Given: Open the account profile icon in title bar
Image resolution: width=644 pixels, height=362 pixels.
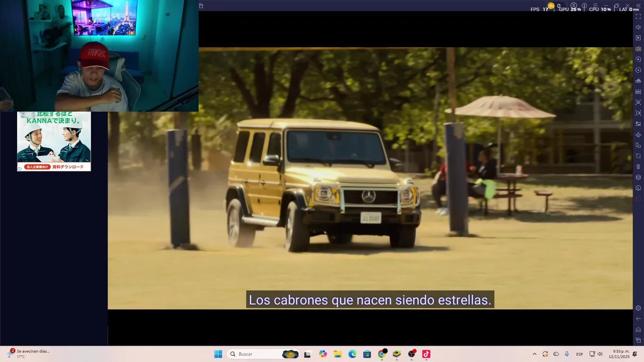Looking at the screenshot, I should 574,6.
